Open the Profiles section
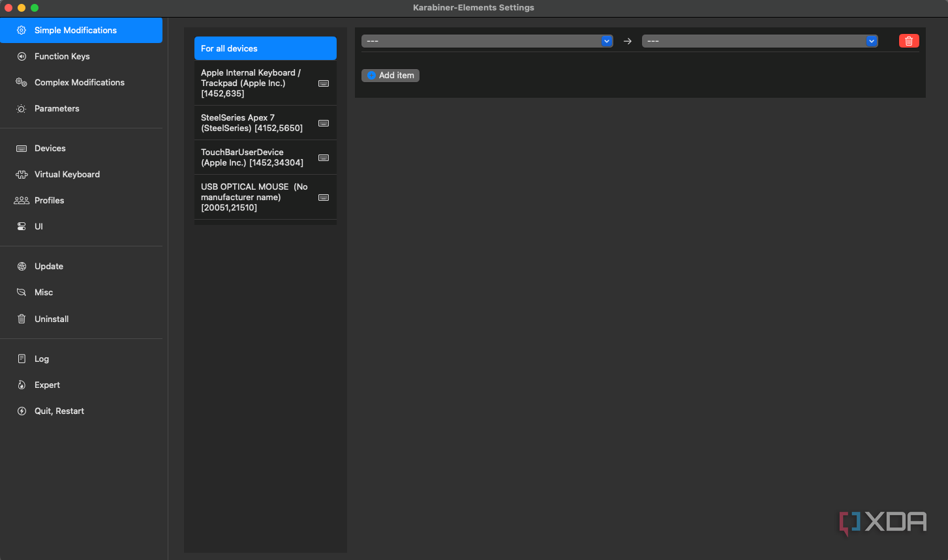 81,201
